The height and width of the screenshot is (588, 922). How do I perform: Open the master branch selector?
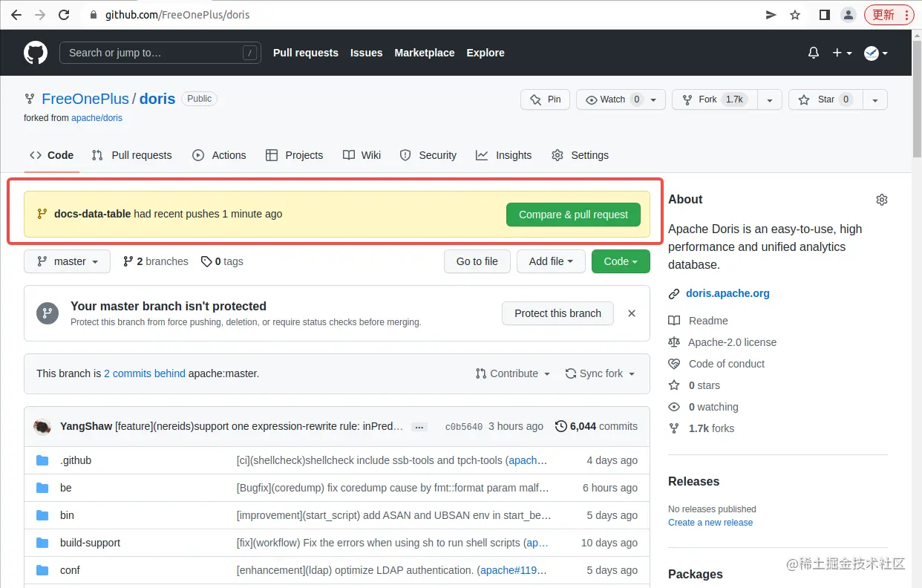tap(67, 261)
